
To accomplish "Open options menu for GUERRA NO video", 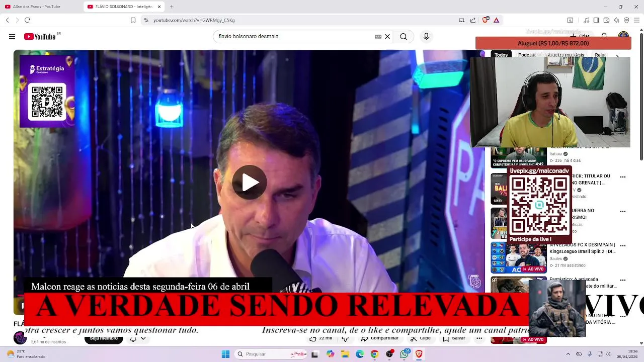I will coord(623,212).
